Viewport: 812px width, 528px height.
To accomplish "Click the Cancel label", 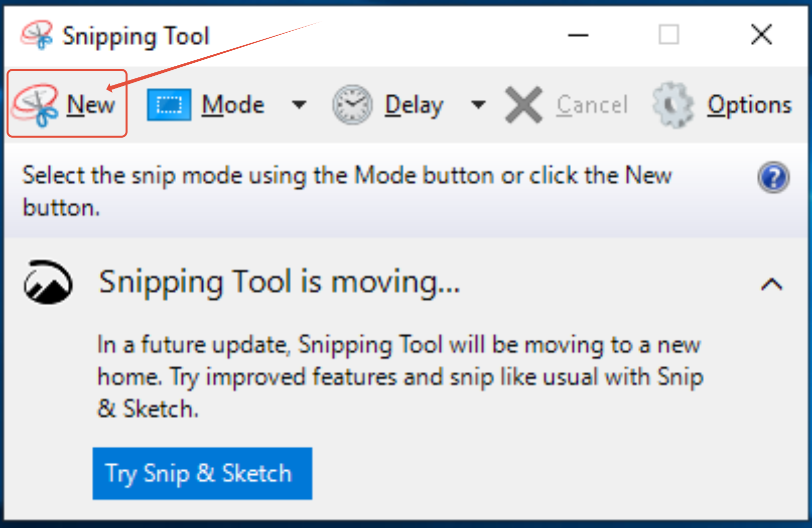I will pyautogui.click(x=592, y=104).
